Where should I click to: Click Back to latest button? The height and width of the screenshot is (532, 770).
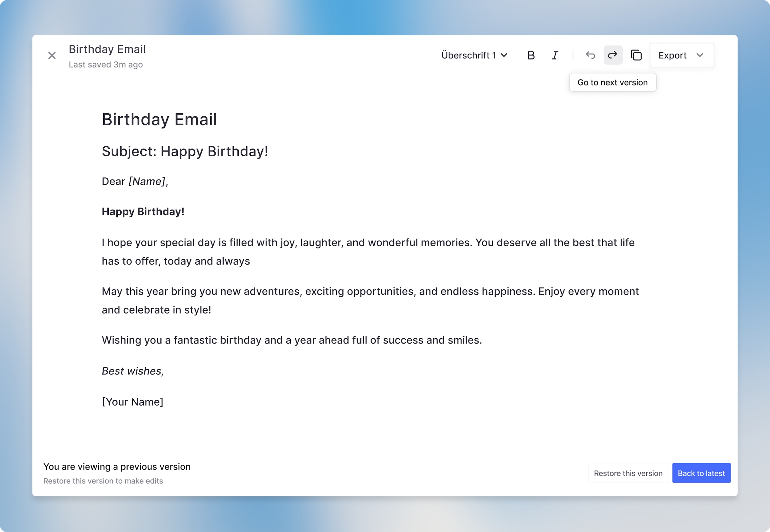click(x=701, y=473)
